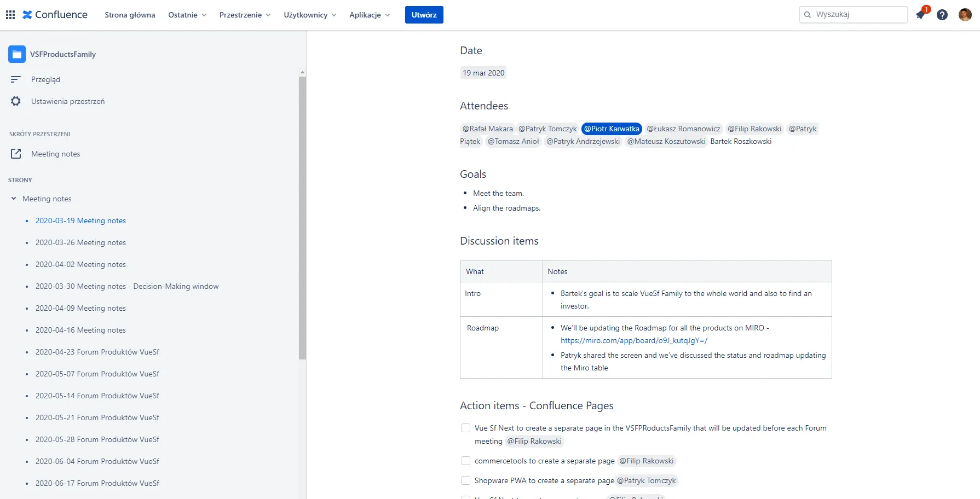Open 2020-04-16 Meeting notes page
980x499 pixels.
(80, 330)
